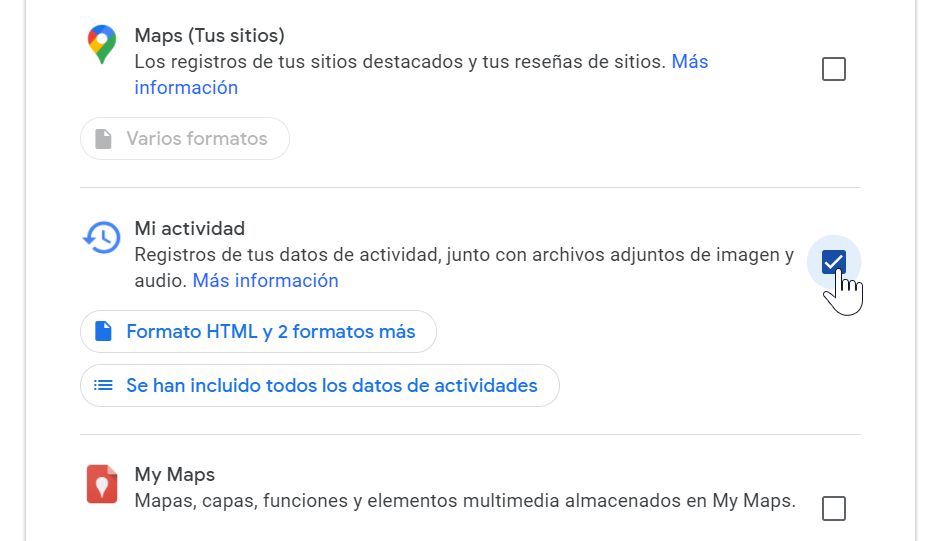The image size is (935, 541).
Task: Click the document icon beside Formato HTML
Action: pyautogui.click(x=103, y=332)
